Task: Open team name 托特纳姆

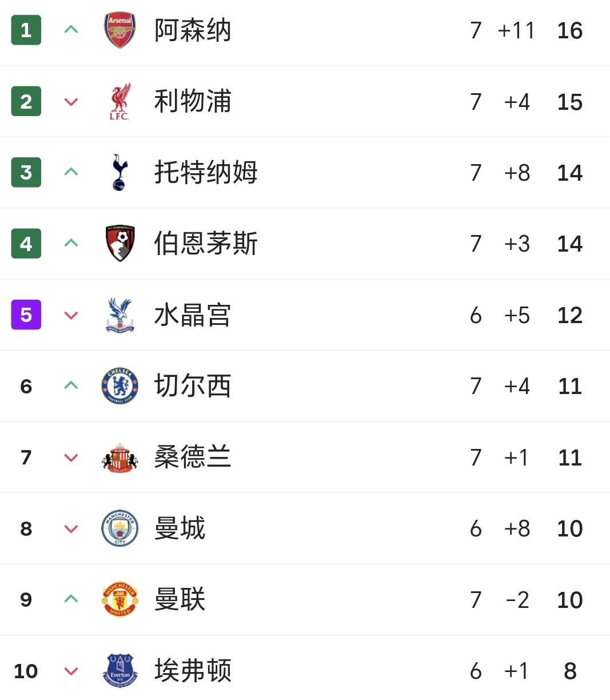Action: [x=206, y=172]
